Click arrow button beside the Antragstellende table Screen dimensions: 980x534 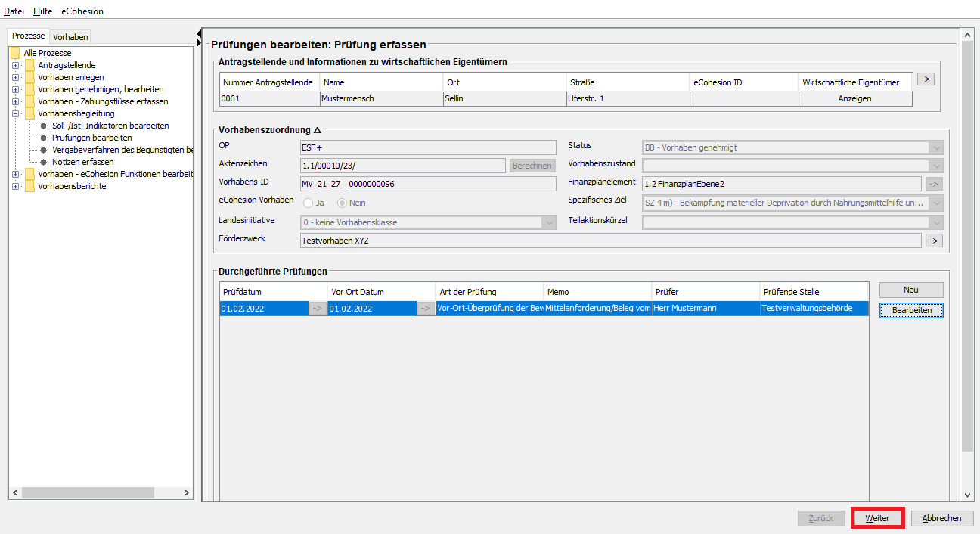tap(925, 79)
